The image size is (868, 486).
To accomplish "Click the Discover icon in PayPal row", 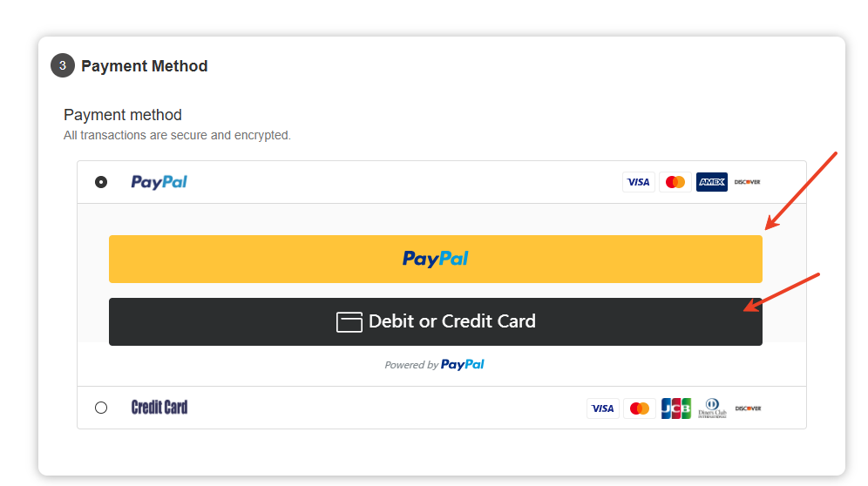I will [747, 182].
